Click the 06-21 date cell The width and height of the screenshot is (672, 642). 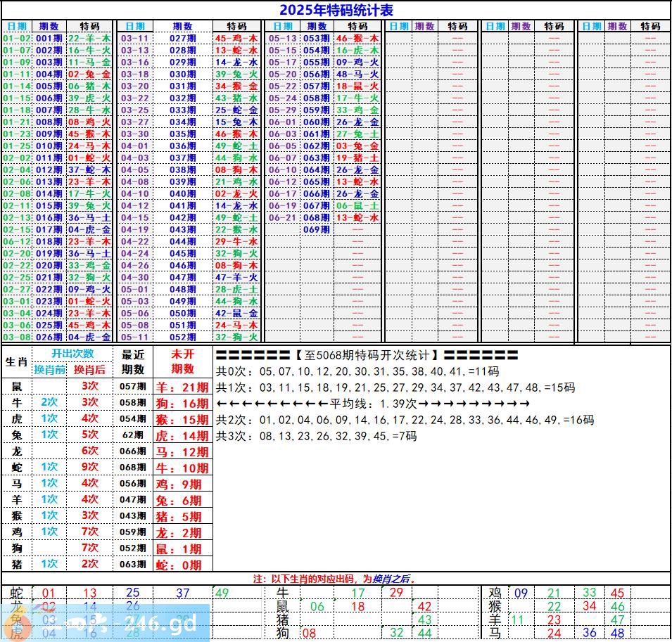click(283, 218)
